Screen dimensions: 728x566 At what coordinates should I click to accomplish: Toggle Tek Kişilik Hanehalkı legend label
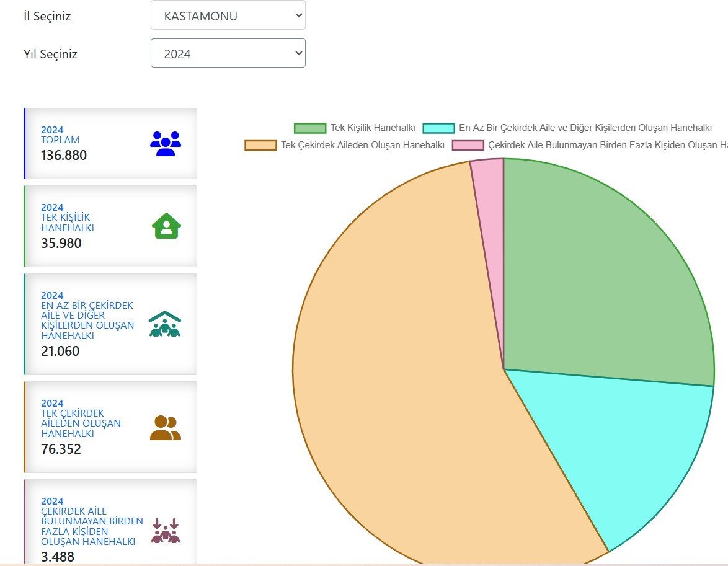[372, 128]
